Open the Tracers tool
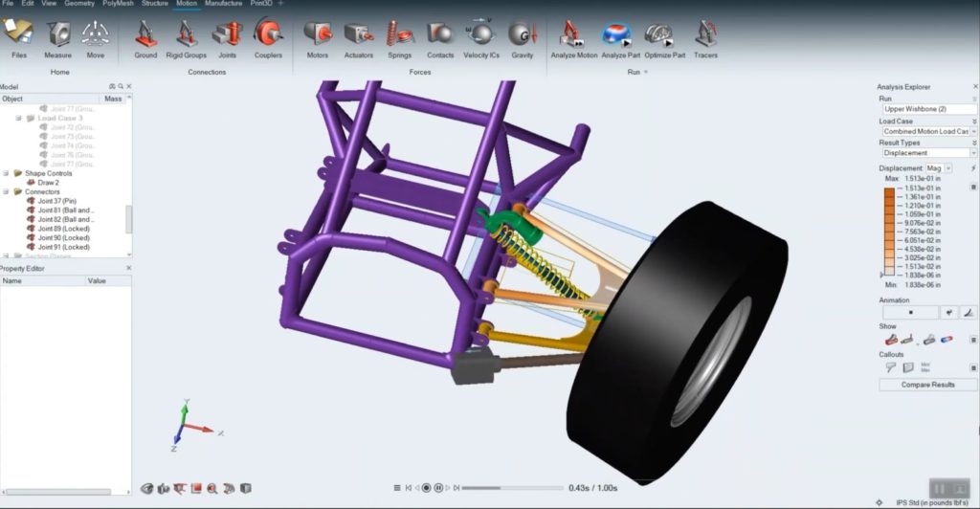 click(x=705, y=36)
